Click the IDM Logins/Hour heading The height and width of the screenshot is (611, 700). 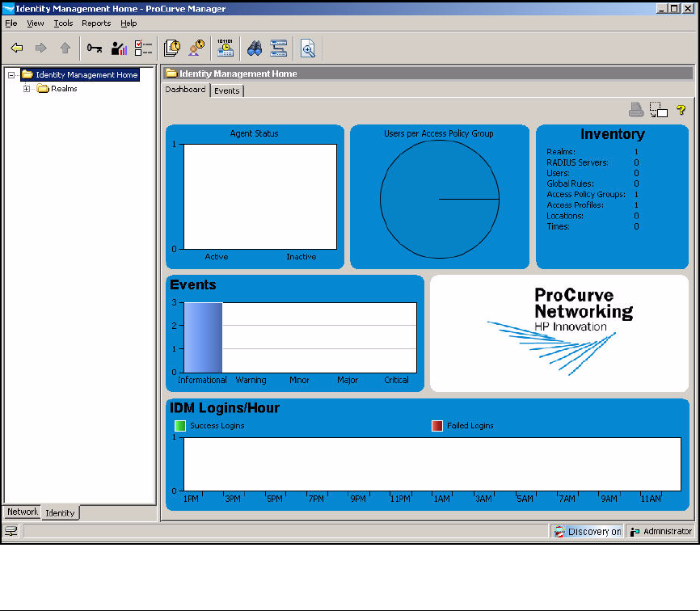(x=225, y=408)
